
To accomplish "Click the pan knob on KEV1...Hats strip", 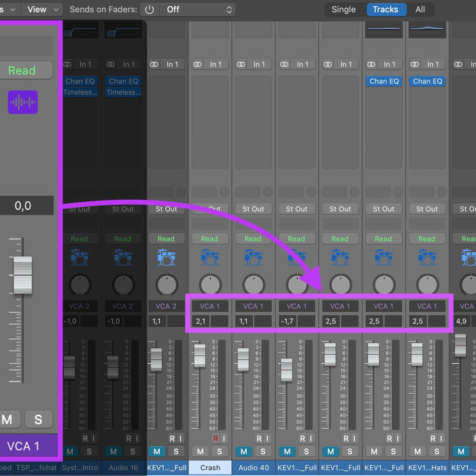I will [427, 285].
